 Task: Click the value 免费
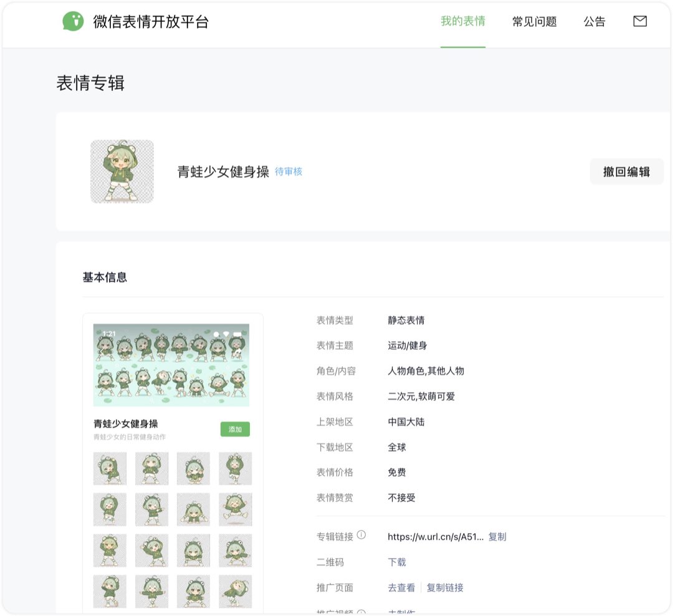click(397, 473)
